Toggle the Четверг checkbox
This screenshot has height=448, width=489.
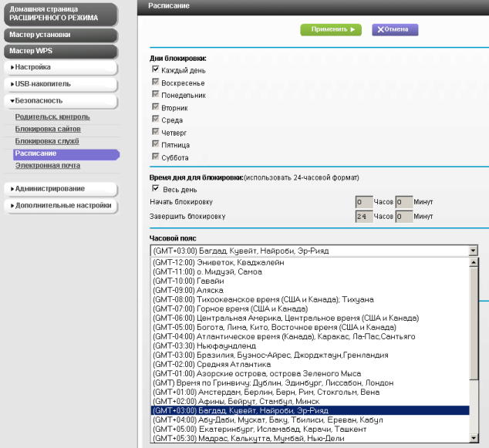tap(155, 131)
